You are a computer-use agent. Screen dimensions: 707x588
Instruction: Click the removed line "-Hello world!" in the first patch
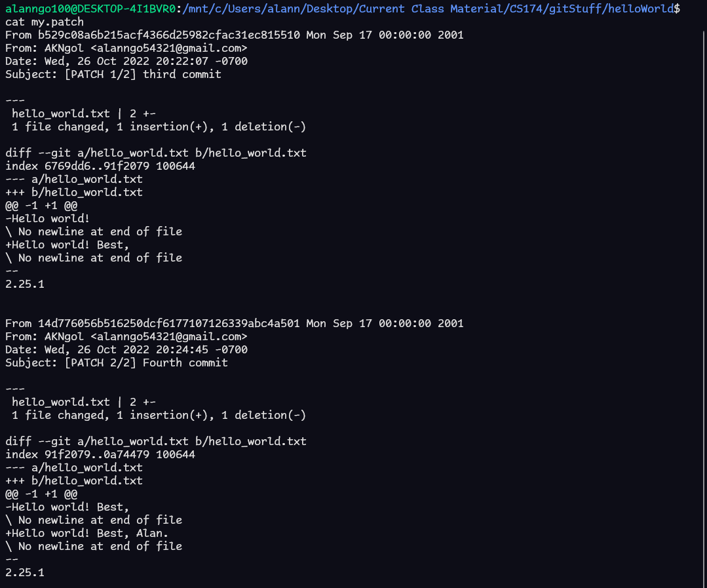[48, 218]
